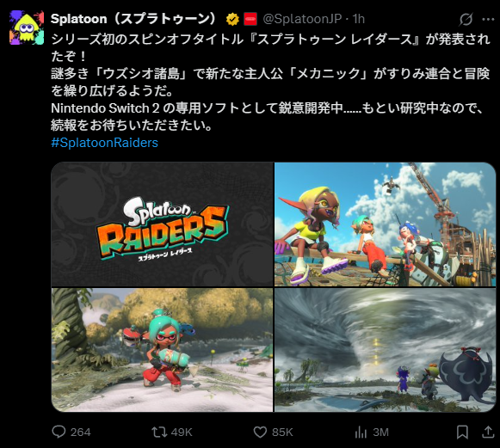Click the red Nintendo affiliate badge
The image size is (500, 448).
click(250, 19)
